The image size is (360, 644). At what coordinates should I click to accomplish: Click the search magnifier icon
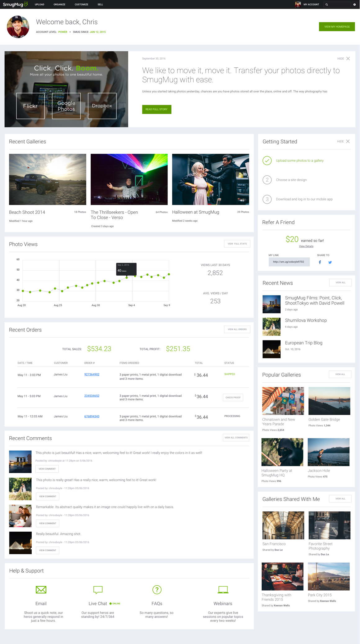coord(326,5)
